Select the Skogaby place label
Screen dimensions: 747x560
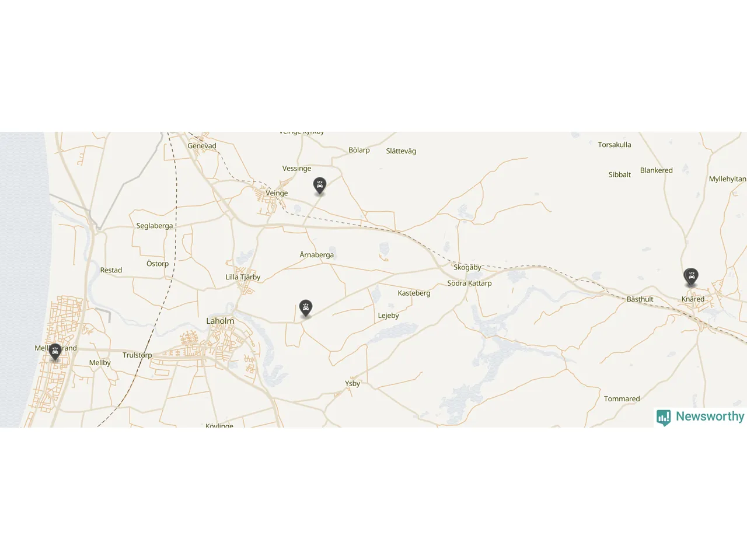pos(467,267)
